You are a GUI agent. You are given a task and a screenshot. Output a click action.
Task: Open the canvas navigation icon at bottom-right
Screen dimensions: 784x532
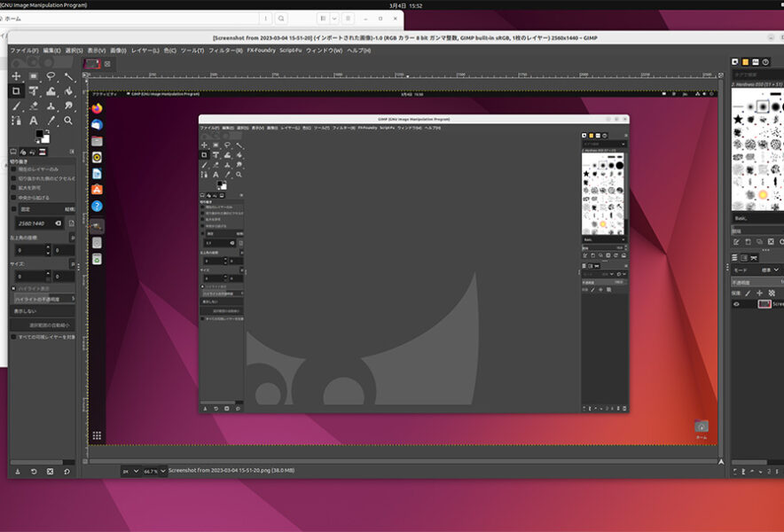(721, 461)
